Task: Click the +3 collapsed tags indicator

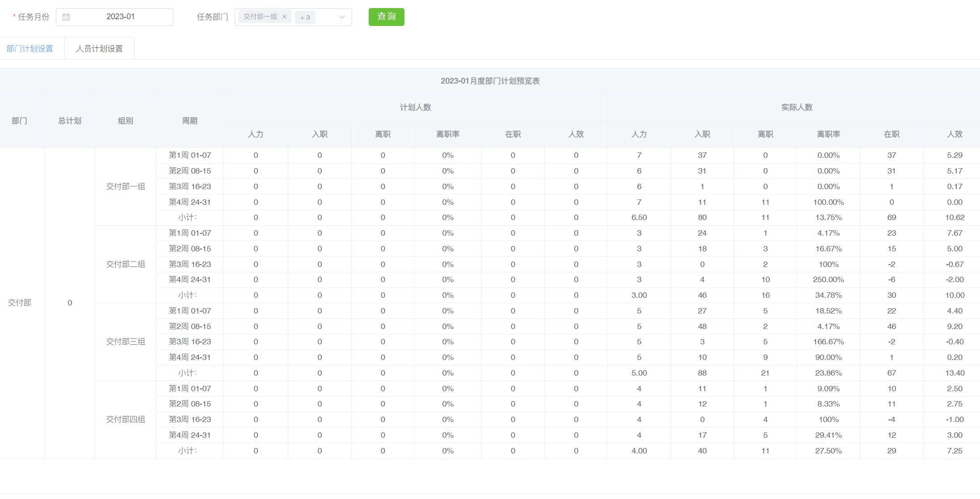Action: tap(305, 17)
